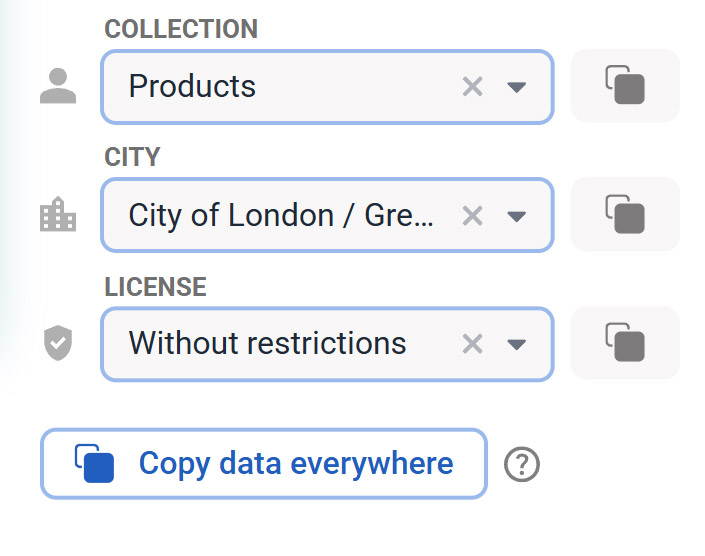Expand the License dropdown arrow
Screen dimensions: 705x556
[x=516, y=344]
